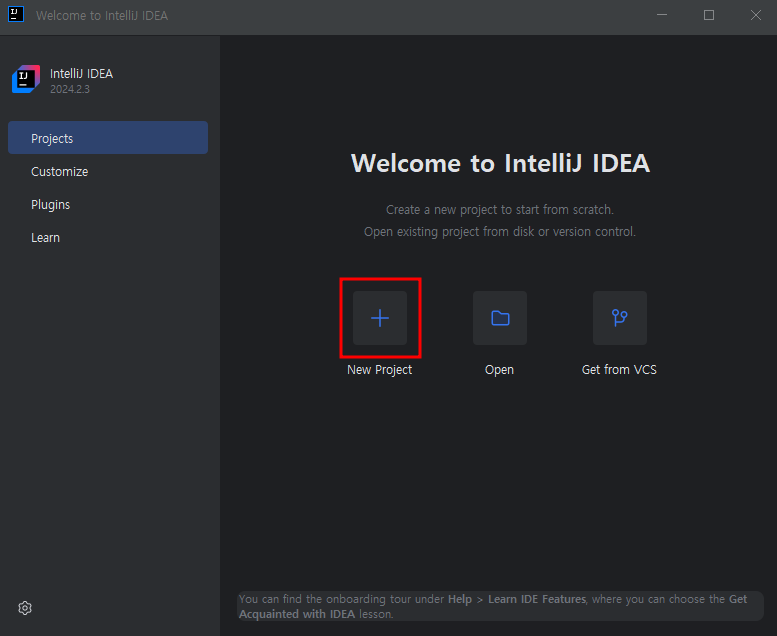Click the Welcome to IntelliJ IDEA heading

[x=500, y=163]
